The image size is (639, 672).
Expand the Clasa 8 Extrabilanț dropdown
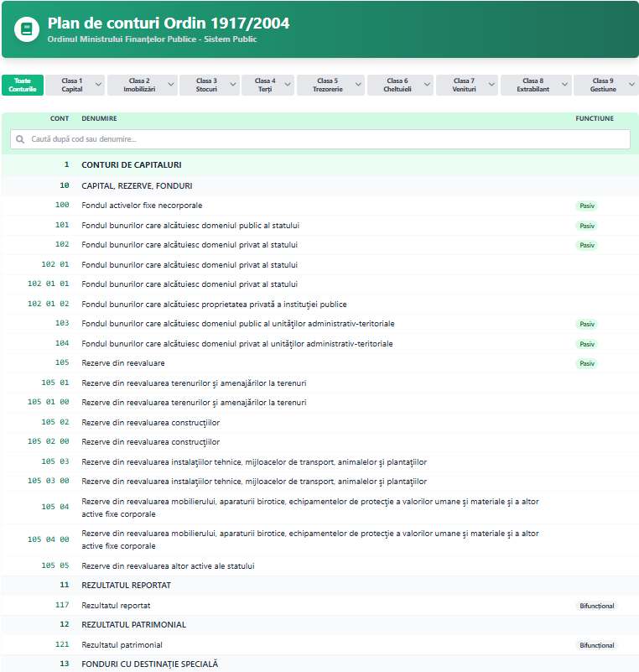pos(536,85)
